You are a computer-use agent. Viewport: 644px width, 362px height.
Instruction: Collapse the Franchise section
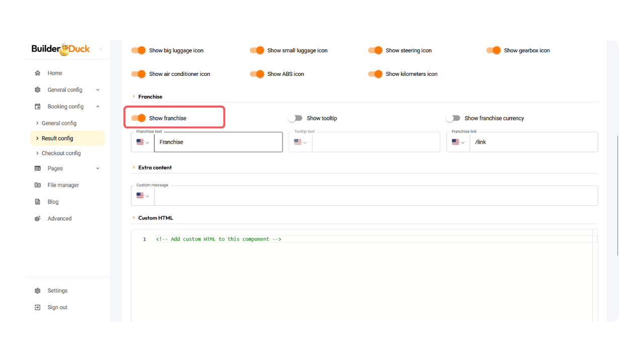(x=134, y=97)
